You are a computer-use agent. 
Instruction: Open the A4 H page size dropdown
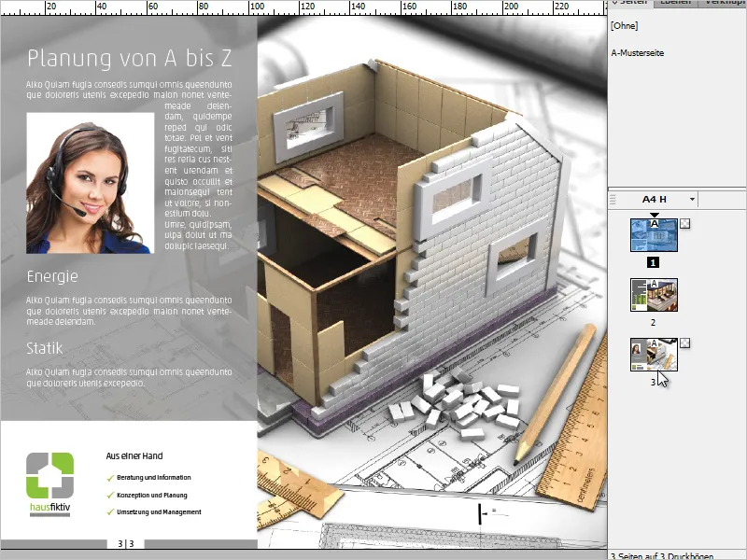tap(692, 199)
